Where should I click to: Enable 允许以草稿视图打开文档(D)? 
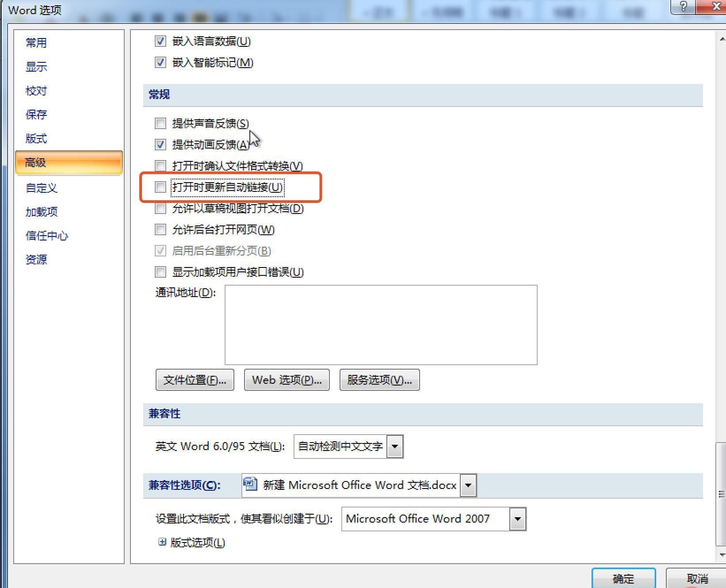tap(160, 208)
